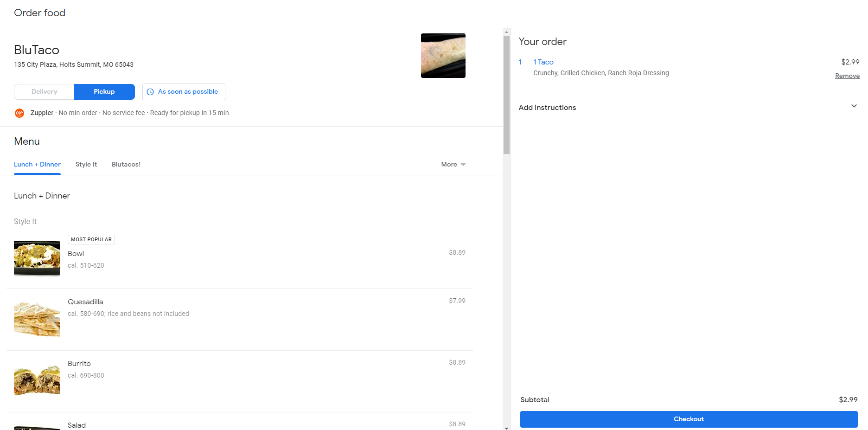Select the Pickup order option

tap(104, 92)
